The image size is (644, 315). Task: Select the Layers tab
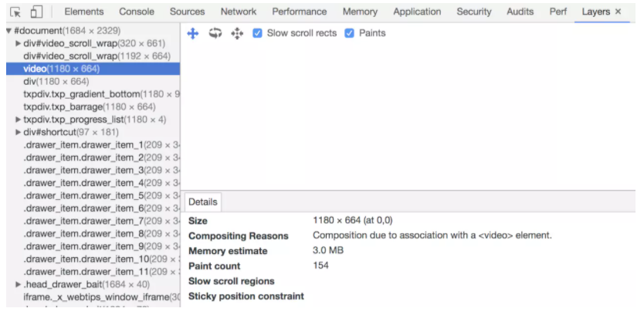[x=595, y=12]
